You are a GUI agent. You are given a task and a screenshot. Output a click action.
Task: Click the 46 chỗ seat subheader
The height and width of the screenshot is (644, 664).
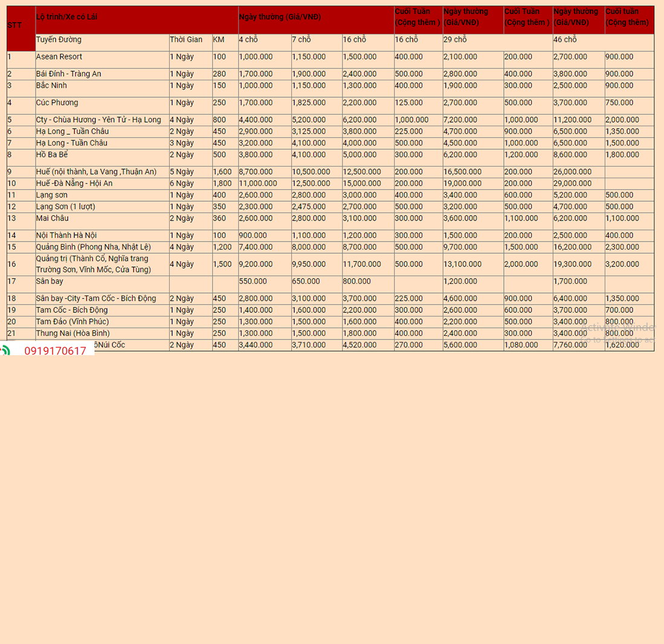click(x=565, y=40)
